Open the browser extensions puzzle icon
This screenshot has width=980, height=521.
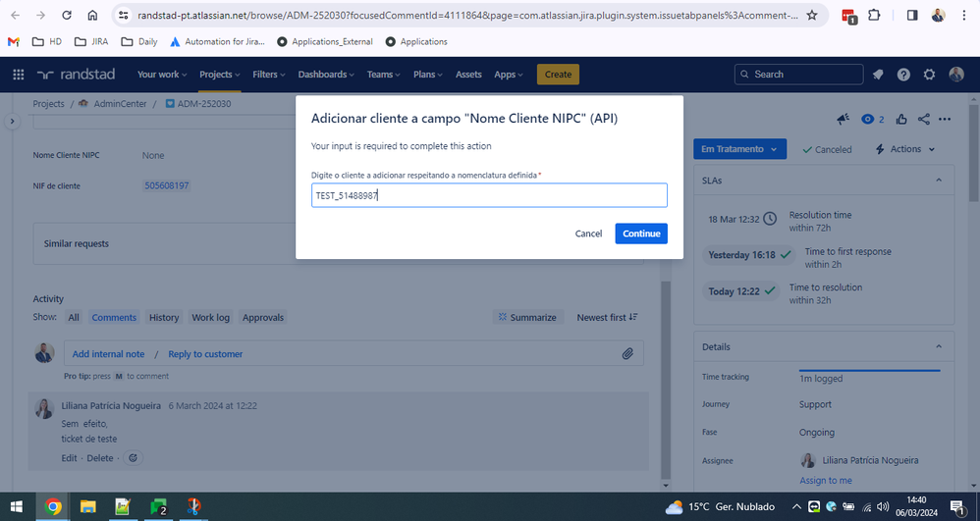point(874,15)
